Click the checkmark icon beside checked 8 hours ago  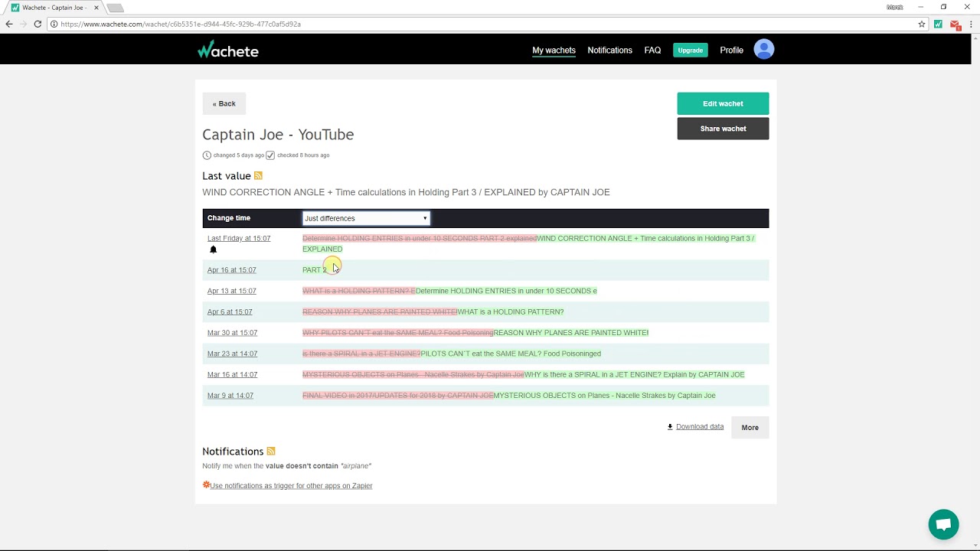(x=270, y=155)
